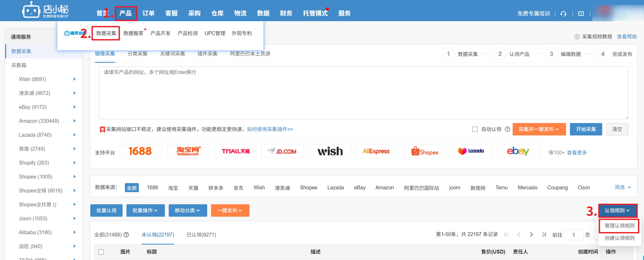Click the 1688 platform logo

[x=141, y=151]
